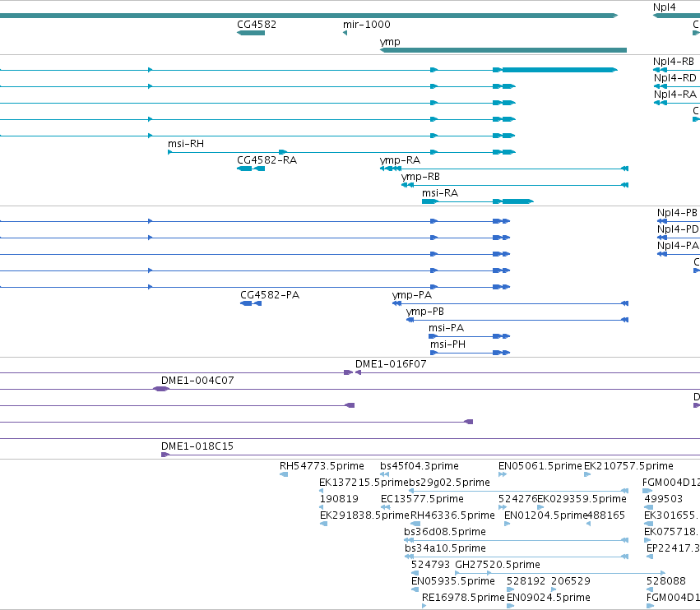Open the EK029359.5prime EST label
The height and width of the screenshot is (610, 700).
[582, 499]
